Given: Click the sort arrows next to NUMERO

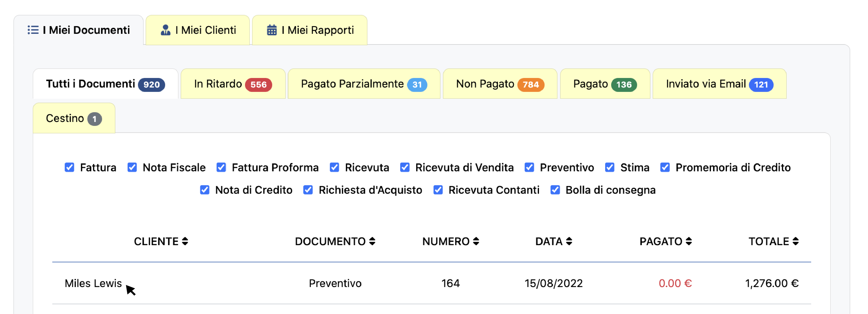Looking at the screenshot, I should tap(476, 241).
